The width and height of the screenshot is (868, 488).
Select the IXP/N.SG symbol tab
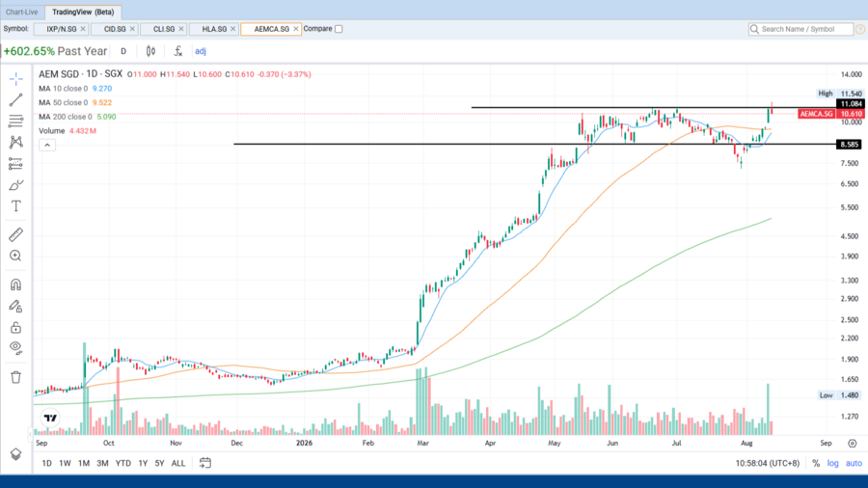[x=62, y=29]
